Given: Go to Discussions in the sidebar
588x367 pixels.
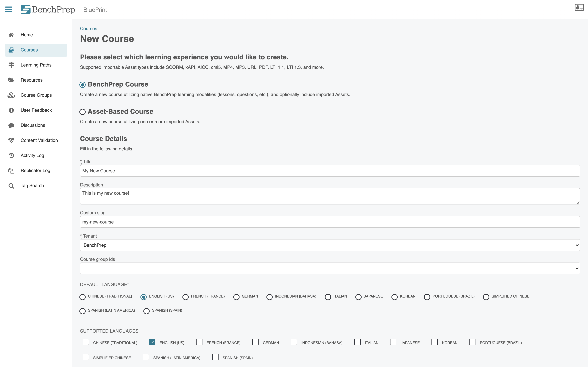Looking at the screenshot, I should point(33,125).
